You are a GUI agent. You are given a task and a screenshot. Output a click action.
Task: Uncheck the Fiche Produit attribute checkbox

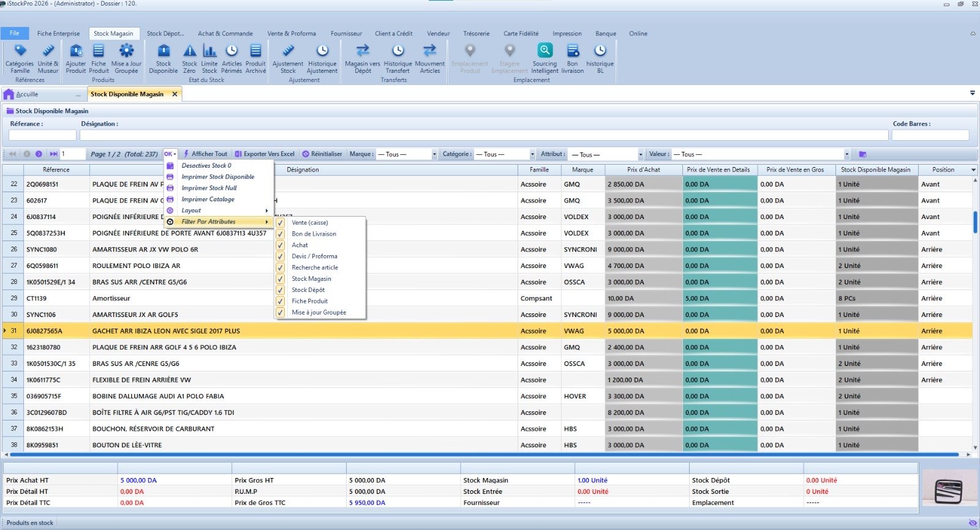pos(280,301)
